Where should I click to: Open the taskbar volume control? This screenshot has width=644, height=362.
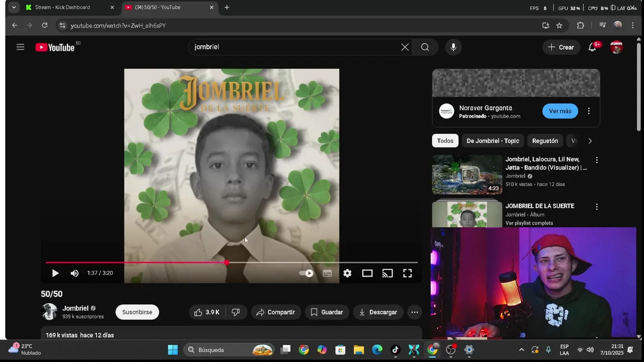(x=590, y=350)
